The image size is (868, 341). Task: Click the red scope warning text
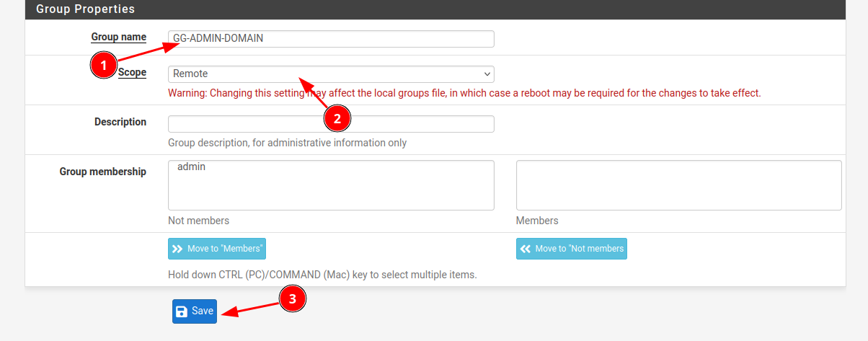(464, 93)
